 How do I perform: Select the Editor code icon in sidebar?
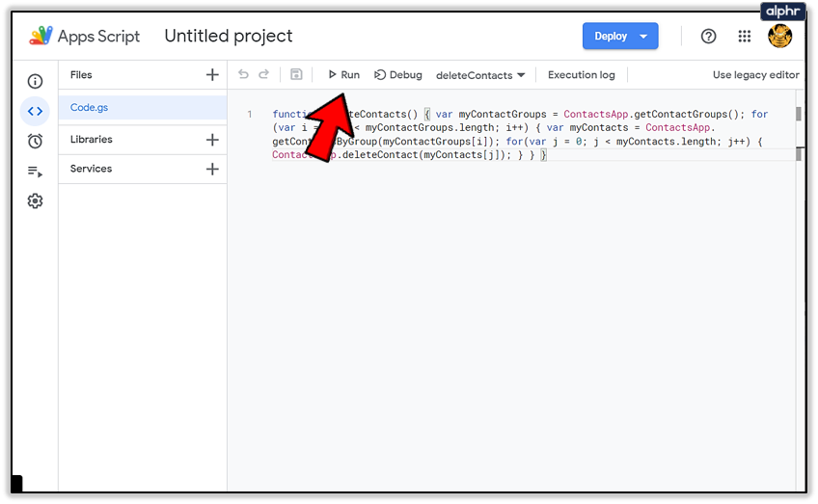(35, 111)
